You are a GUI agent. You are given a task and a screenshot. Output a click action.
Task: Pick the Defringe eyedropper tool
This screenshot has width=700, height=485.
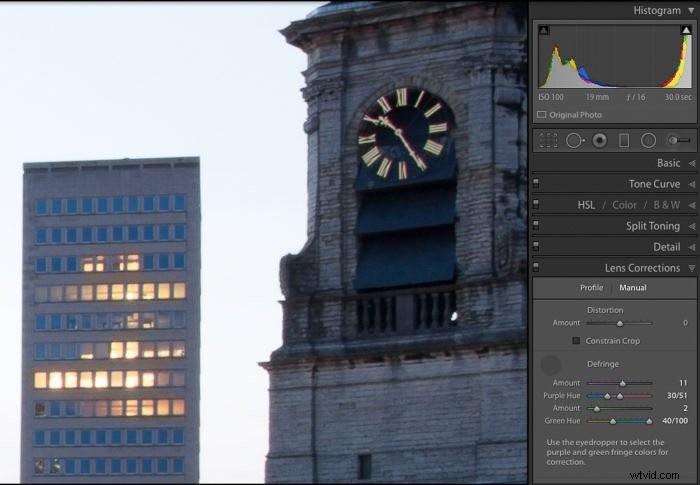coord(551,365)
